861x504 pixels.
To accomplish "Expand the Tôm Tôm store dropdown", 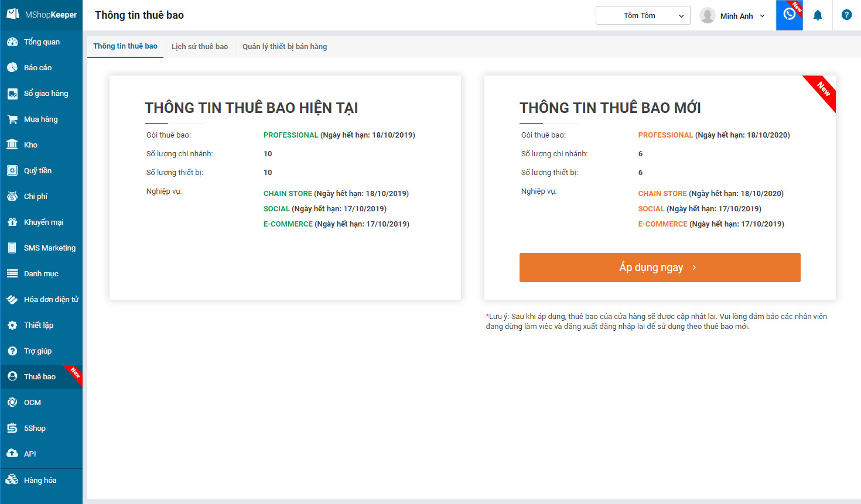I will 643,16.
